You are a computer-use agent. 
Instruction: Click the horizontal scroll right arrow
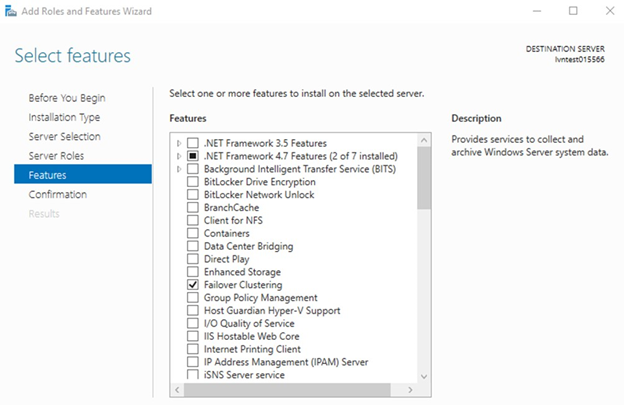[x=410, y=390]
